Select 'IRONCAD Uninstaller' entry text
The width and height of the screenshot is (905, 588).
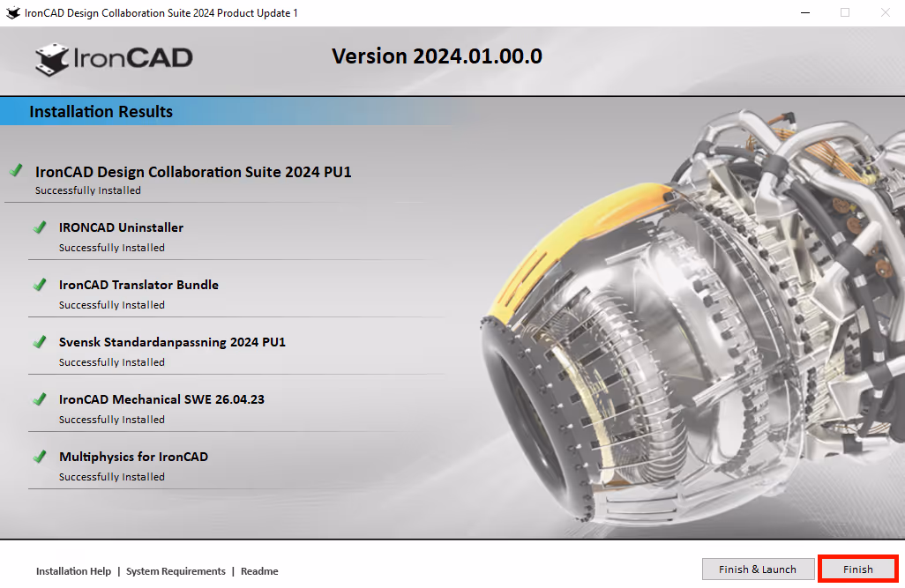click(121, 227)
